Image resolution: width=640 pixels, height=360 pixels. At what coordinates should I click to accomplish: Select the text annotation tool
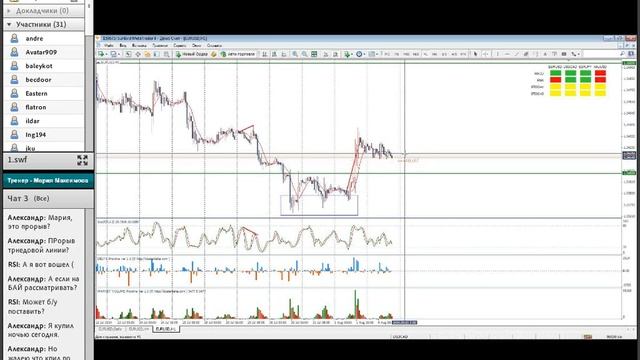(x=545, y=54)
